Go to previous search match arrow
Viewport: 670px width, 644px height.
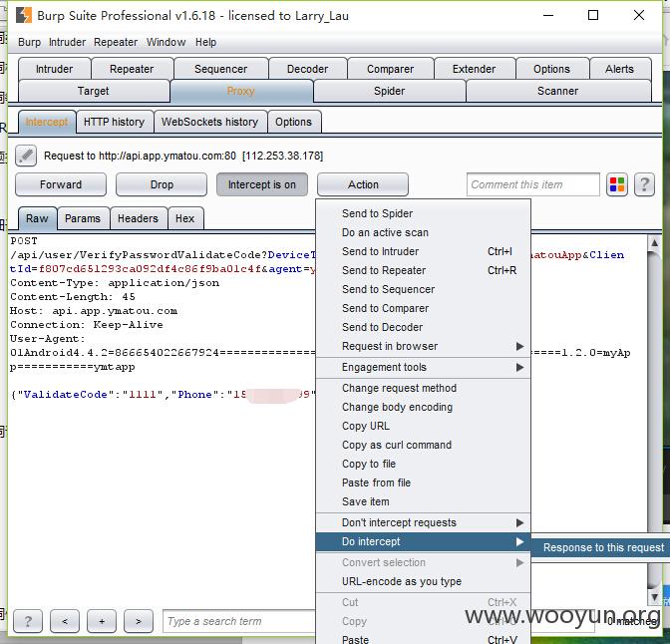click(x=65, y=621)
